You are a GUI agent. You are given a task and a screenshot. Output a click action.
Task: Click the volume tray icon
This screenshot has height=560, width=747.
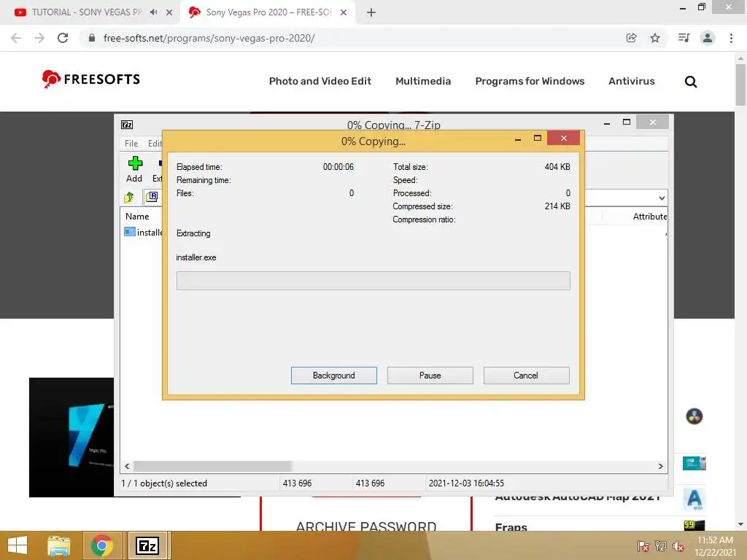pos(678,546)
